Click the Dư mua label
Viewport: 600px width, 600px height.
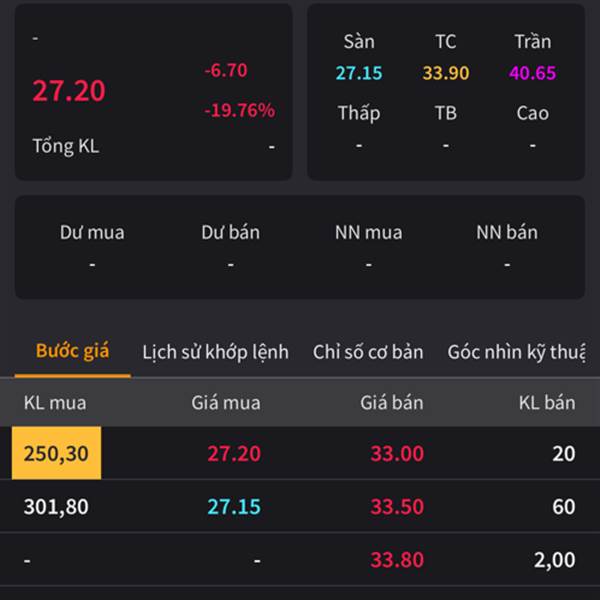[x=92, y=232]
